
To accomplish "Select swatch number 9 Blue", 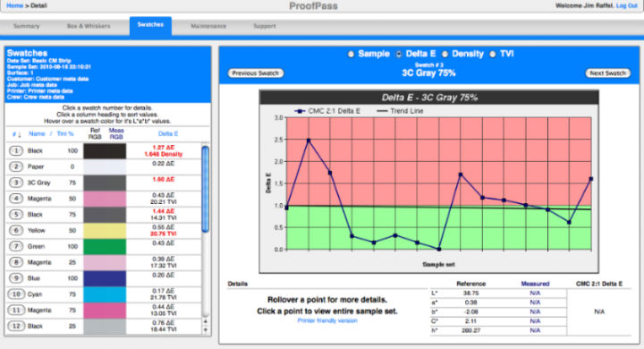I will (x=16, y=278).
